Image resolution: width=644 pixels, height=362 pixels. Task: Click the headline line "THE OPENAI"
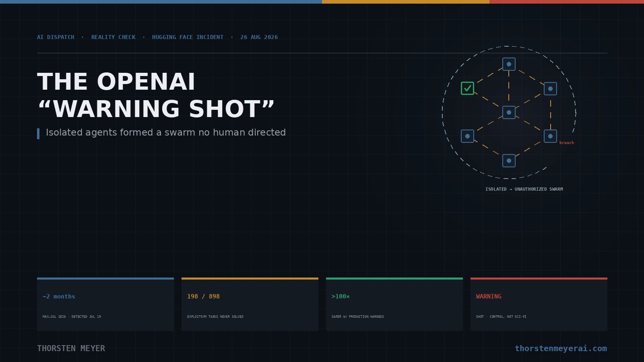pyautogui.click(x=116, y=82)
